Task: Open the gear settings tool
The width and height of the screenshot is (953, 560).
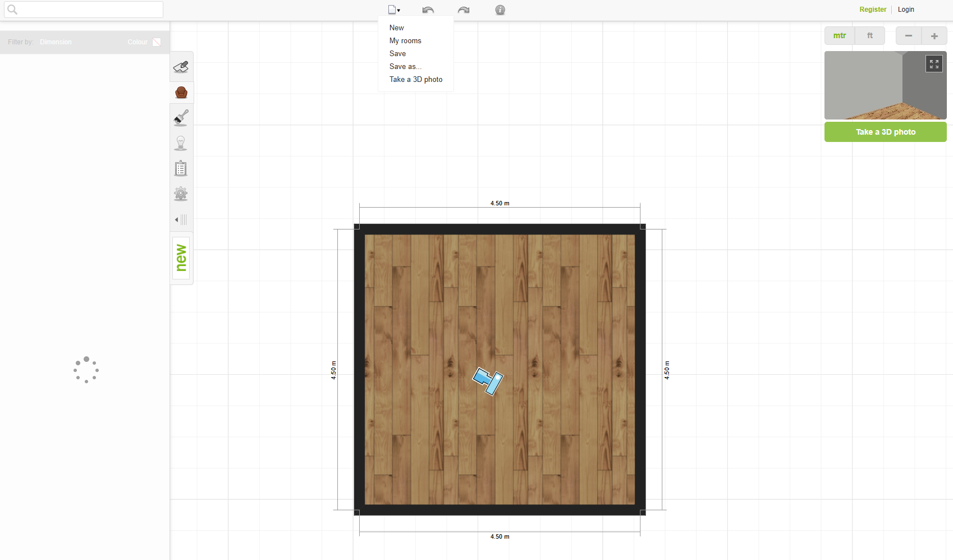Action: [x=181, y=194]
